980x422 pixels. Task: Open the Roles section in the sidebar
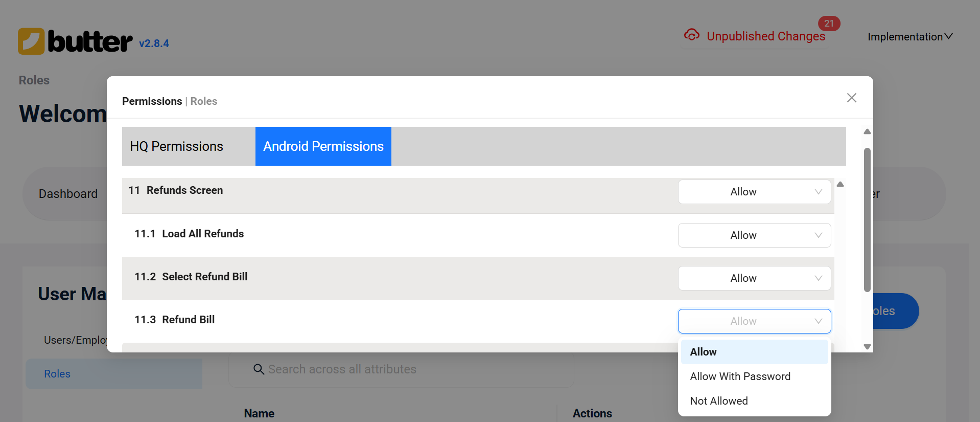tap(57, 373)
